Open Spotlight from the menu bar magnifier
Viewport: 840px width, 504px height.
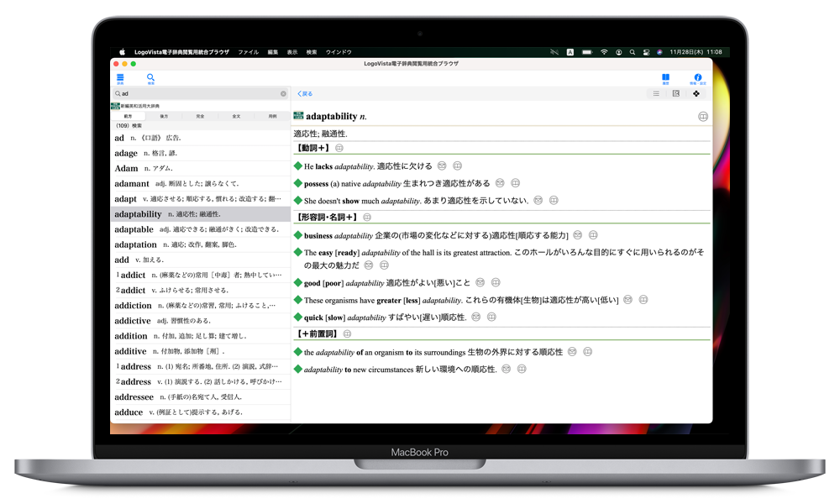pyautogui.click(x=633, y=52)
